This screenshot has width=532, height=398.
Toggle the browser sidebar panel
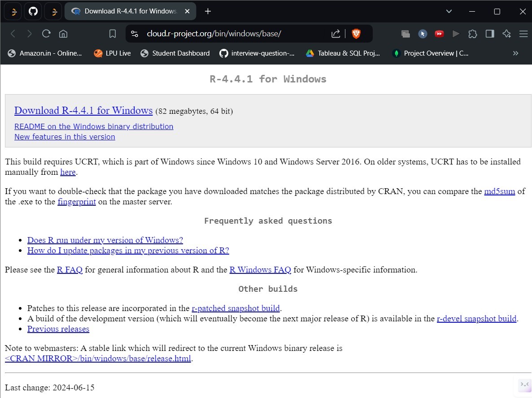489,34
